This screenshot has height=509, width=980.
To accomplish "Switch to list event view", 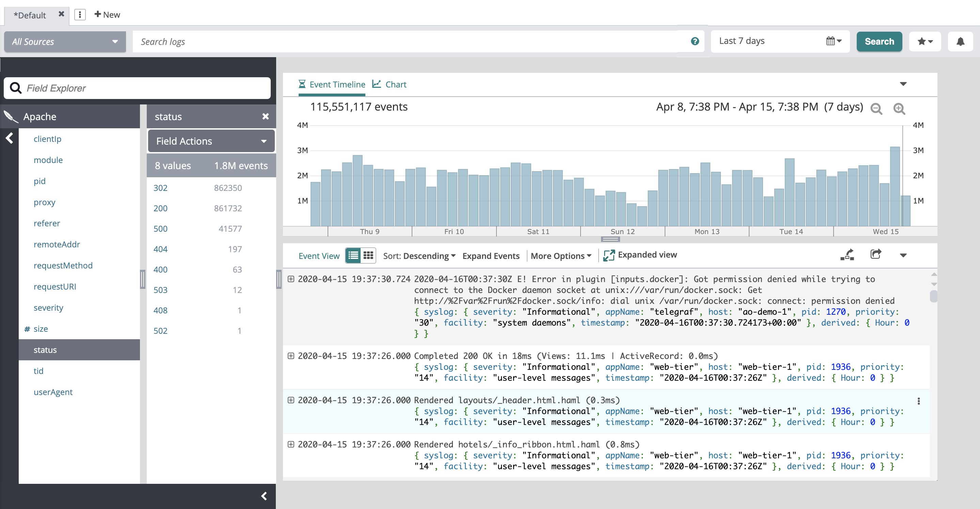I will (353, 256).
